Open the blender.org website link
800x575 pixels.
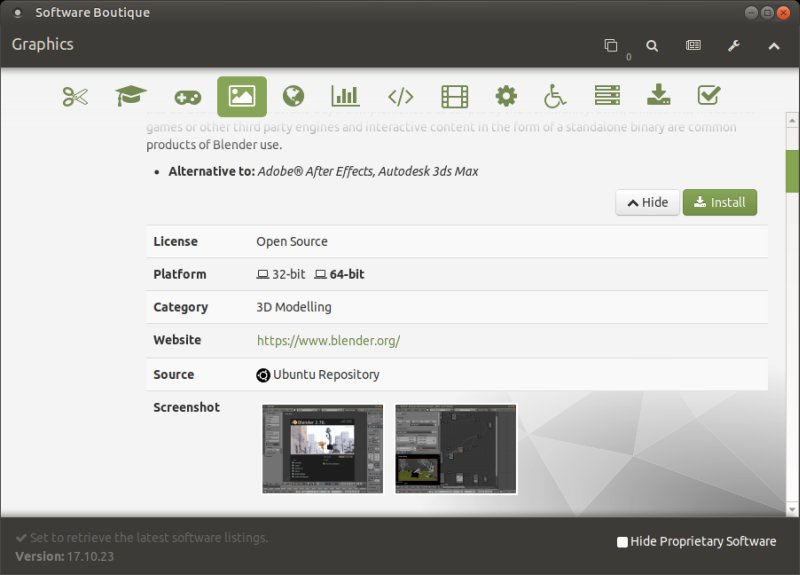(x=328, y=340)
